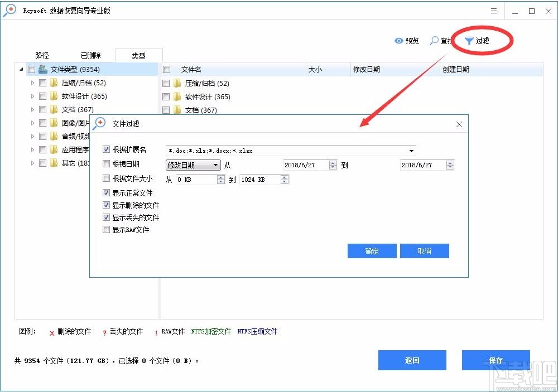Click the 保存 save button
Image resolution: width=558 pixels, height=392 pixels.
point(496,360)
